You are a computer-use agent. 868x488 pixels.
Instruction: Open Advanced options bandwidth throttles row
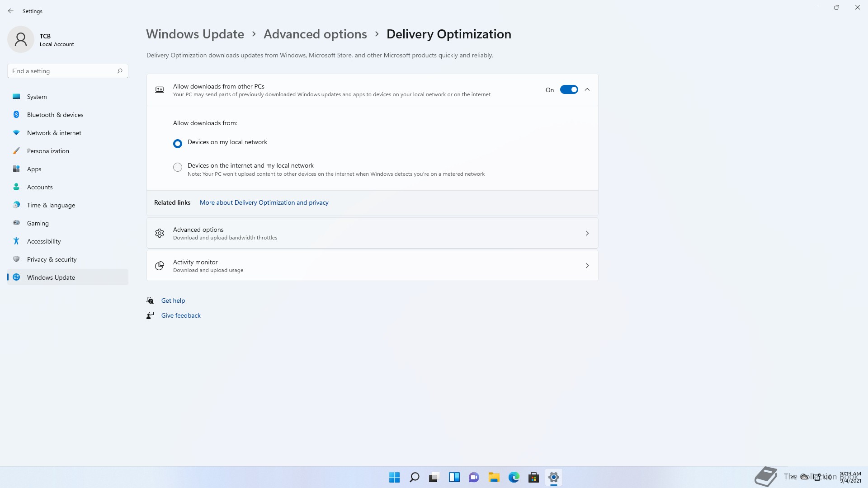click(372, 233)
